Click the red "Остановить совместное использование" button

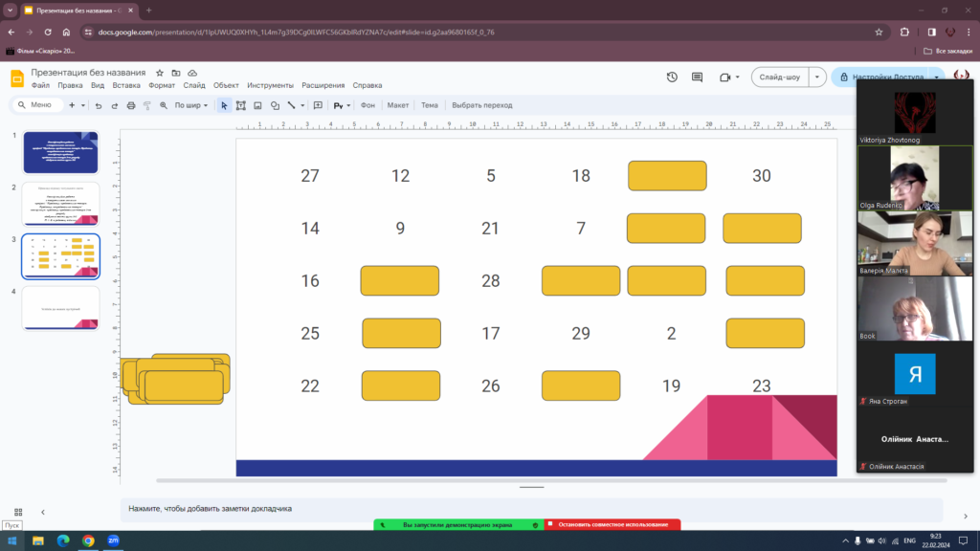click(612, 525)
